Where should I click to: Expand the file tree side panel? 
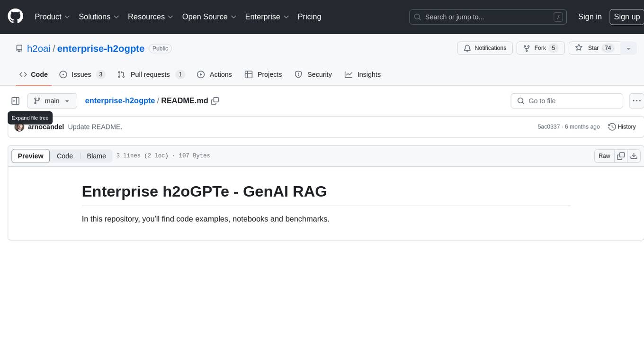[x=16, y=101]
